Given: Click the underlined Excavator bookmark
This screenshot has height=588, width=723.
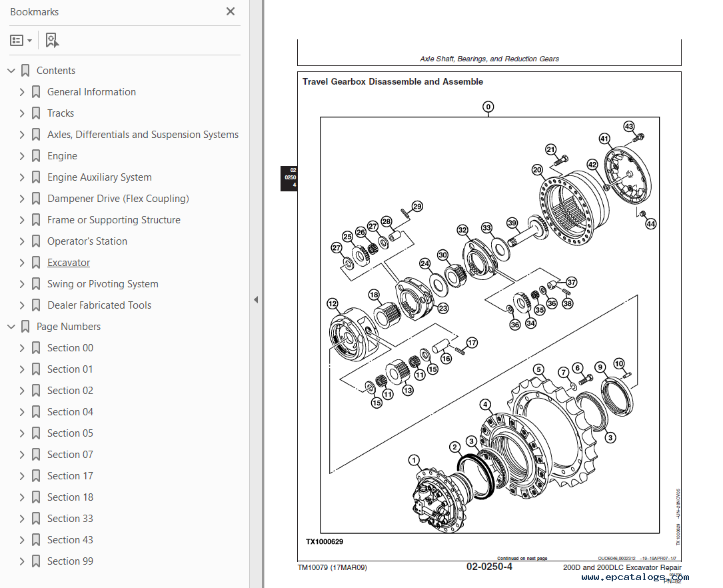Looking at the screenshot, I should click(69, 263).
